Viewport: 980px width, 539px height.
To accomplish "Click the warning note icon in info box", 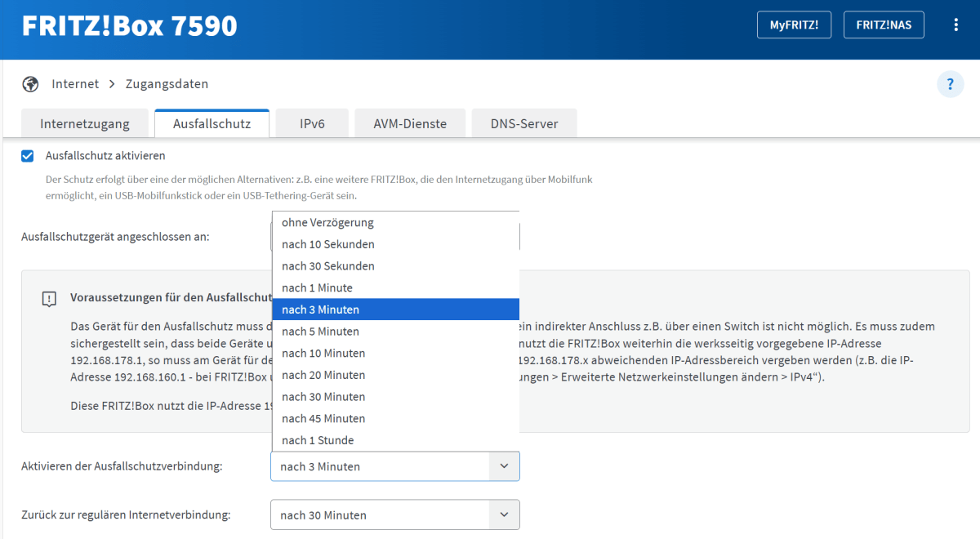I will pos(49,299).
